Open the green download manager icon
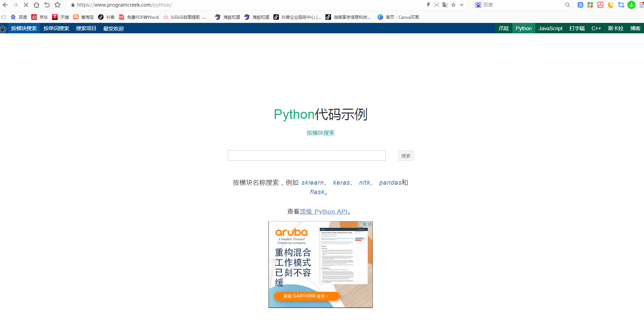Image resolution: width=644 pixels, height=325 pixels. (x=631, y=5)
